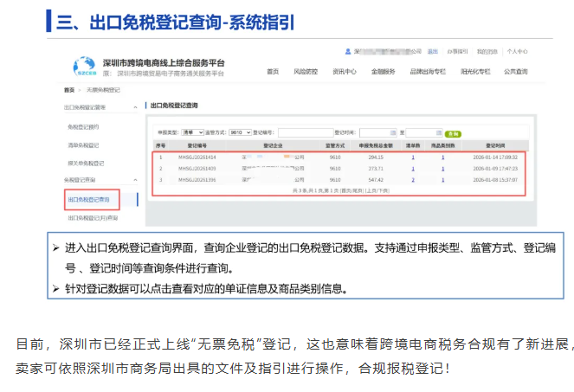Image resolution: width=574 pixels, height=392 pixels.
Task: Click 商品类别数 link for record MHSGJ20261336
Action: (442, 180)
